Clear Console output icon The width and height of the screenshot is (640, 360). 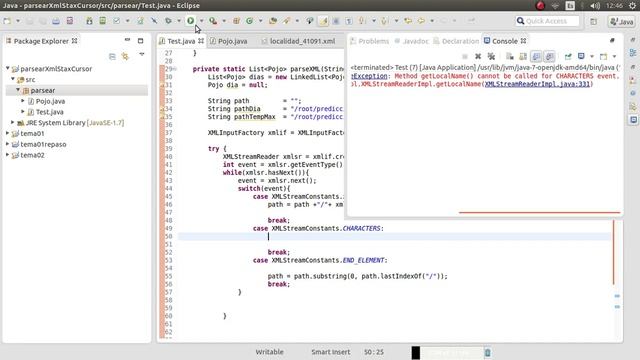[x=509, y=56]
